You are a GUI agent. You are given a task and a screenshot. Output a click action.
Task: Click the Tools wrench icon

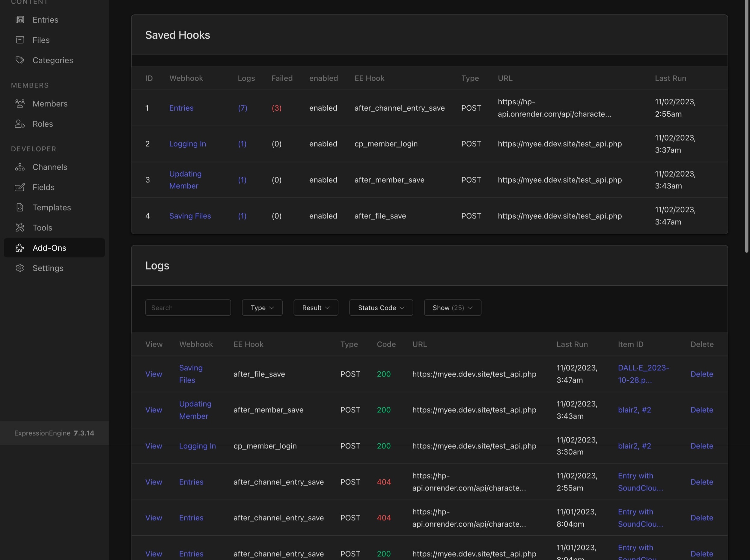(20, 227)
